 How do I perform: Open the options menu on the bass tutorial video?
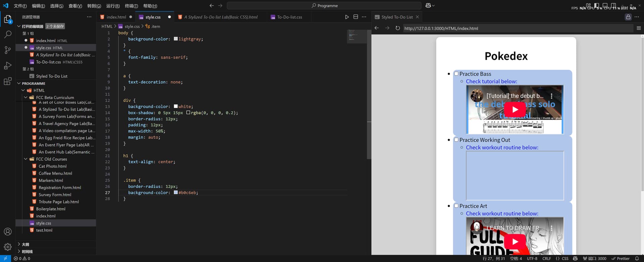(x=551, y=96)
